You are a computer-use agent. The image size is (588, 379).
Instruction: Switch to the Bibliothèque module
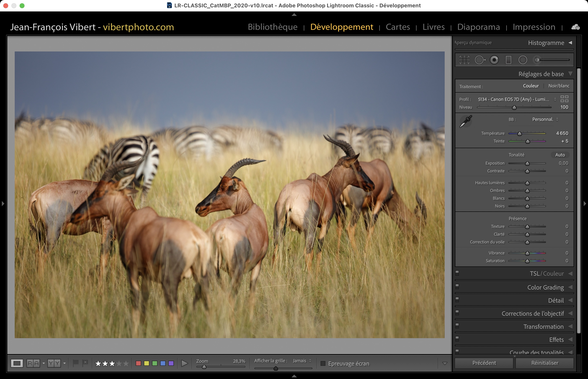coord(272,27)
